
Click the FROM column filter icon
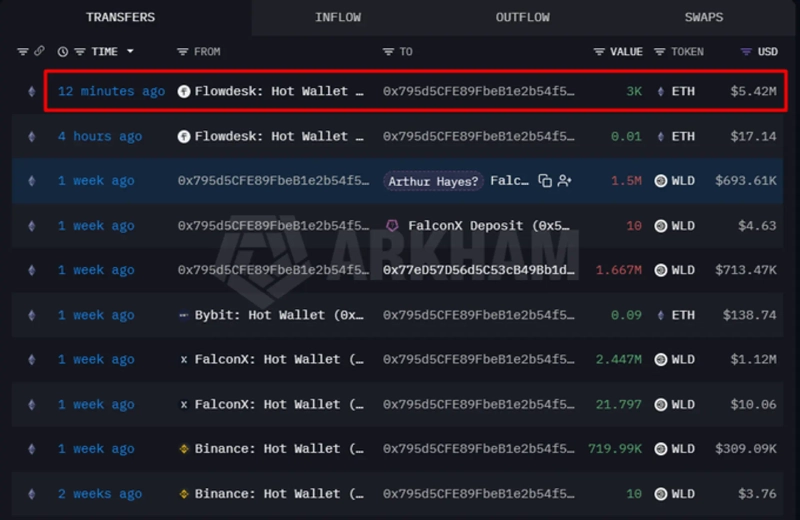182,52
